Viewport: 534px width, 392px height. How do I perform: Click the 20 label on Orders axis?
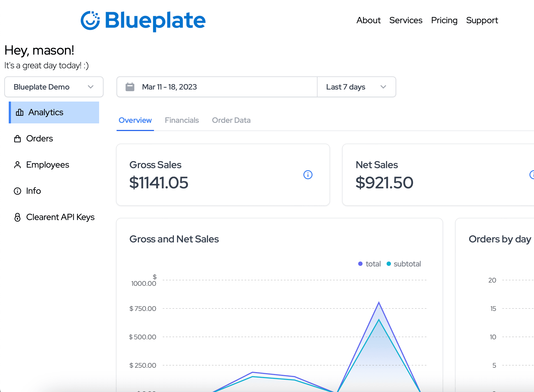coord(492,280)
